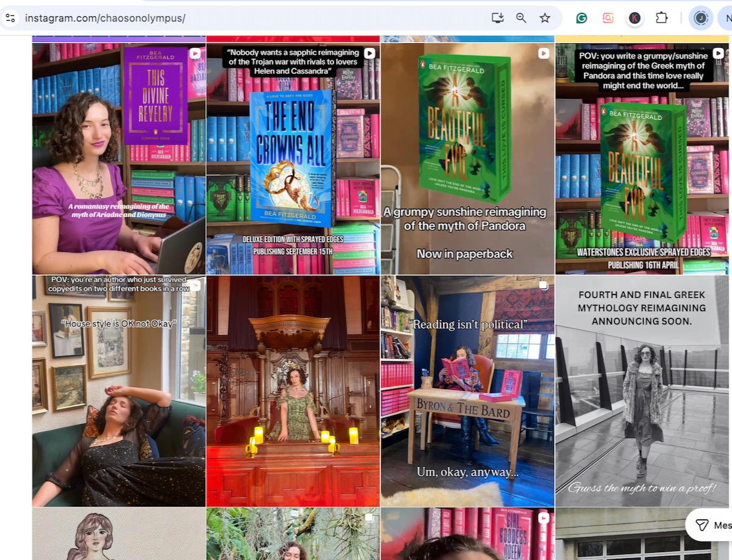732x560 pixels.
Task: Click carousel icon on Byron & The Bard post
Action: pyautogui.click(x=544, y=285)
